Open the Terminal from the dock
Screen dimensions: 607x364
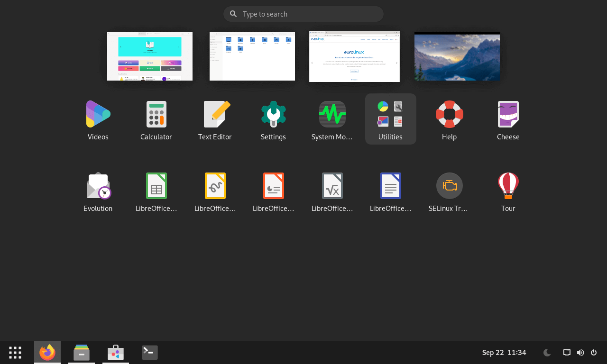pos(149,353)
